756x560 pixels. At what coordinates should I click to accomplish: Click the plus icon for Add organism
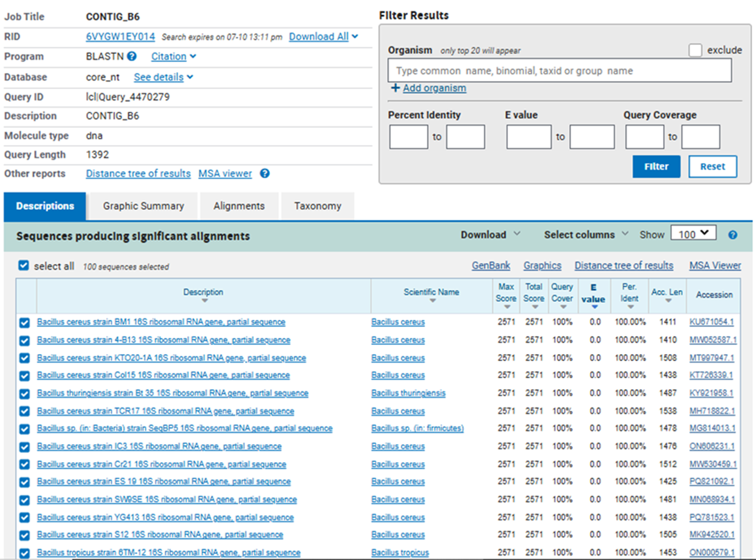(x=395, y=88)
